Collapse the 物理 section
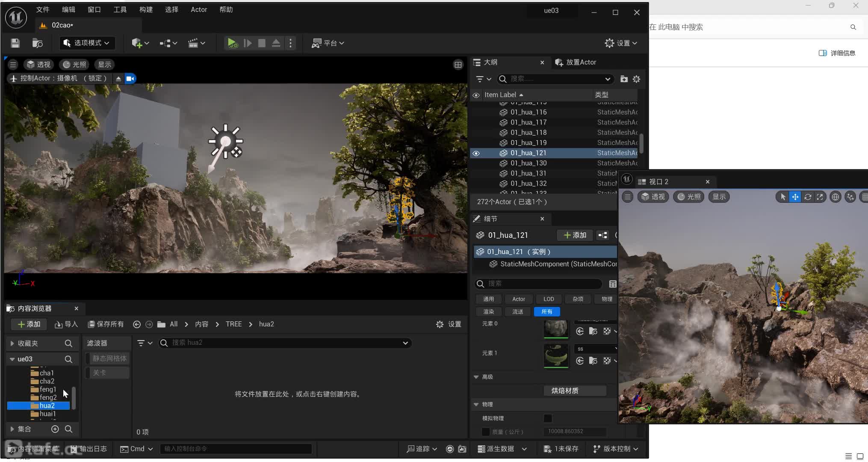 [476, 404]
